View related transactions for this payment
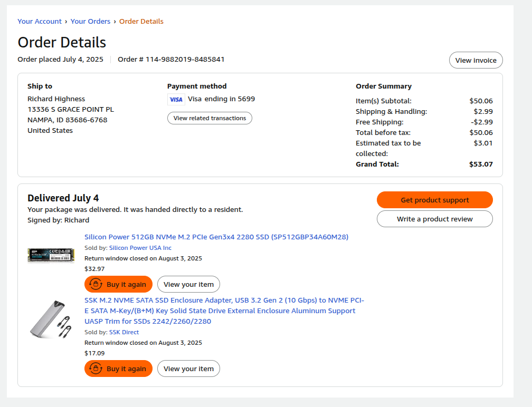The height and width of the screenshot is (407, 532). 210,118
